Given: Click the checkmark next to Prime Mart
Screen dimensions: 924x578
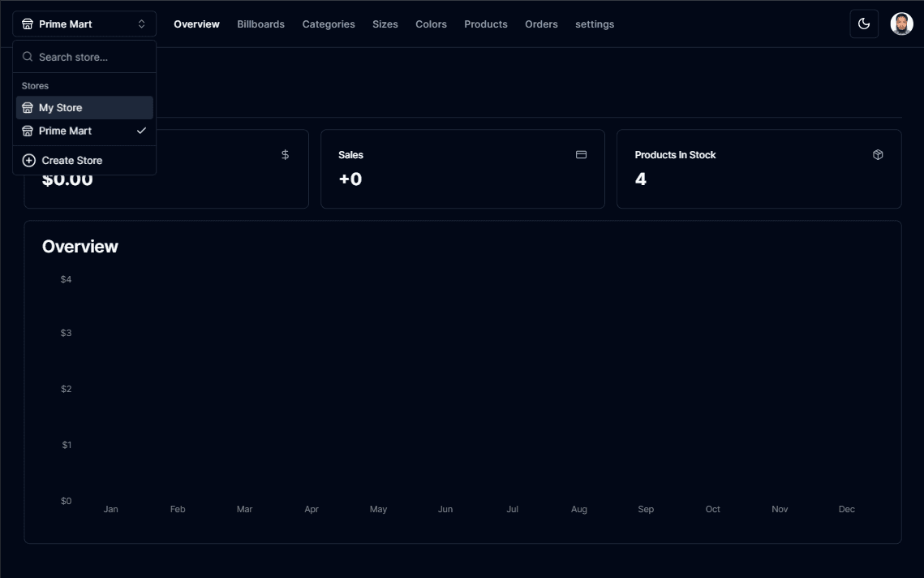Looking at the screenshot, I should coord(141,131).
